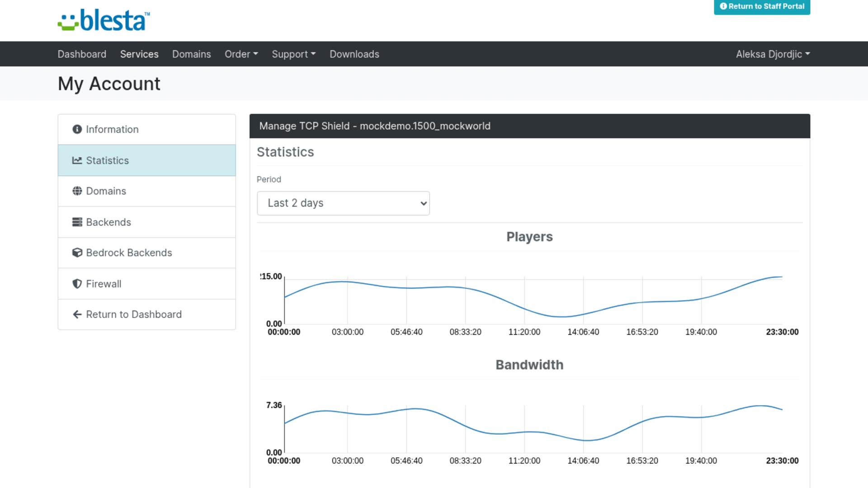Image resolution: width=868 pixels, height=488 pixels.
Task: Go to Dashboard in the top navigation
Action: click(82, 54)
